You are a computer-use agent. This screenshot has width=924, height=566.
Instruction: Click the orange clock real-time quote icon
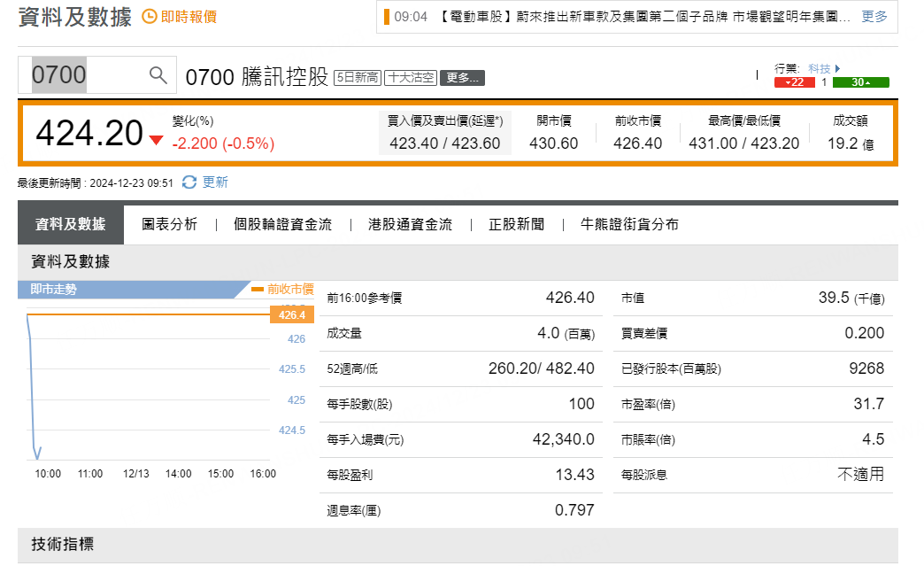[x=150, y=17]
